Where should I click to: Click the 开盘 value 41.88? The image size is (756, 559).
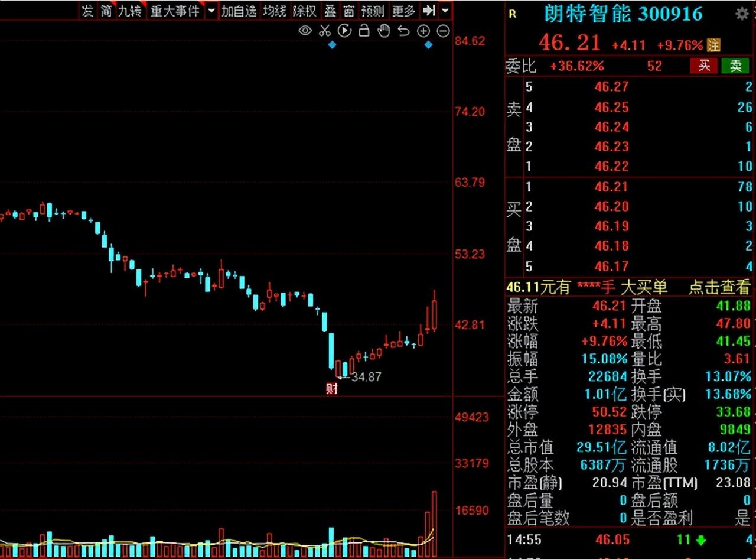click(733, 306)
